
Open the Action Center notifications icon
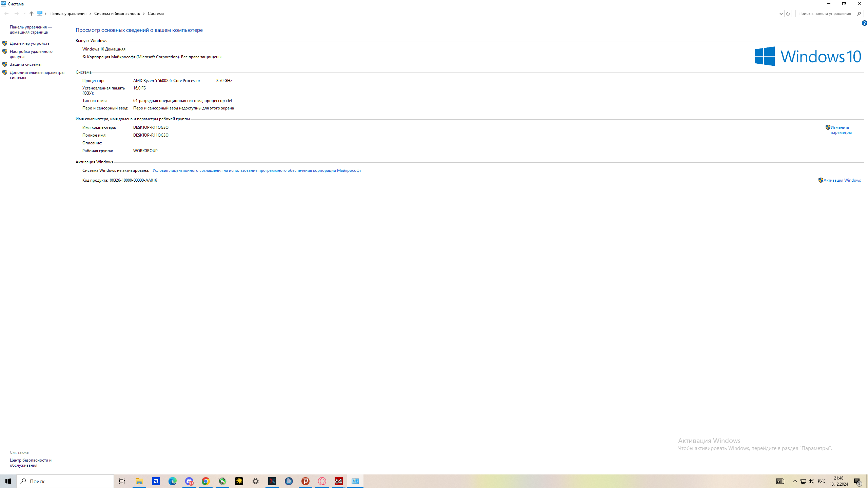(x=857, y=481)
